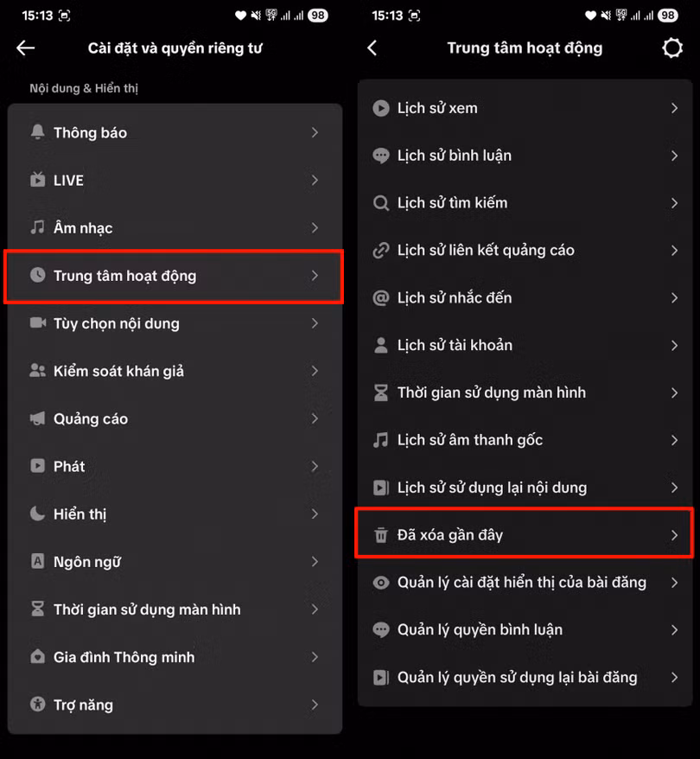
Task: Tap the back arrow in settings header
Action: (26, 48)
